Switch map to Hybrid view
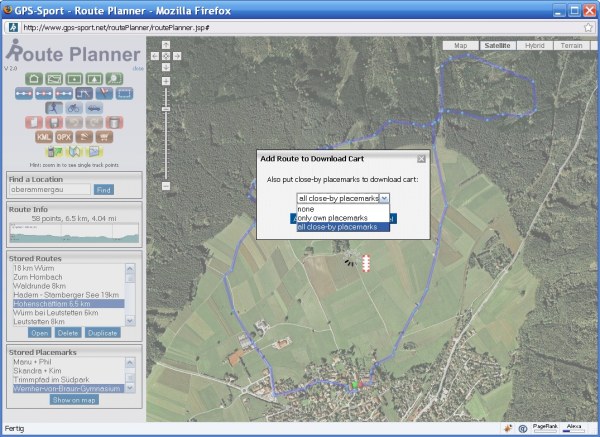This screenshot has height=437, width=600. coord(534,45)
